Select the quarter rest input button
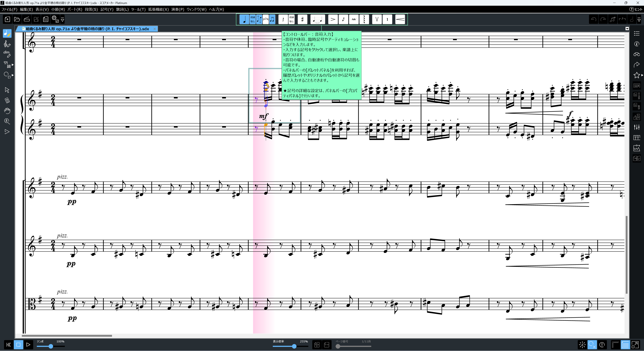The width and height of the screenshot is (644, 351). tap(283, 19)
